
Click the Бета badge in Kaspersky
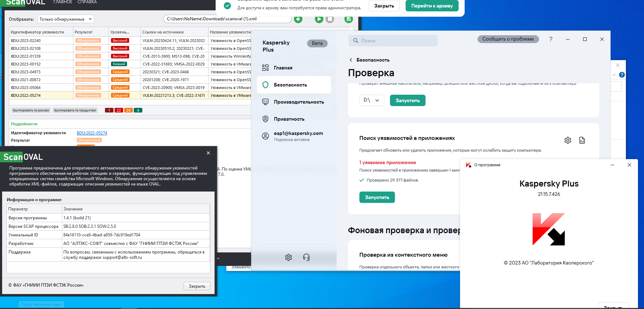click(317, 43)
